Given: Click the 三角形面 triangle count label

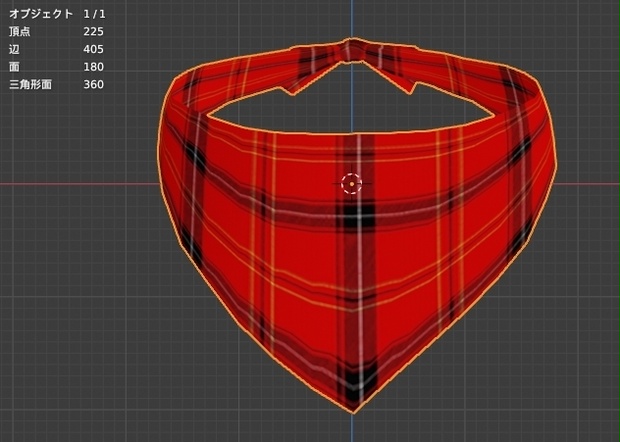Looking at the screenshot, I should [30, 84].
